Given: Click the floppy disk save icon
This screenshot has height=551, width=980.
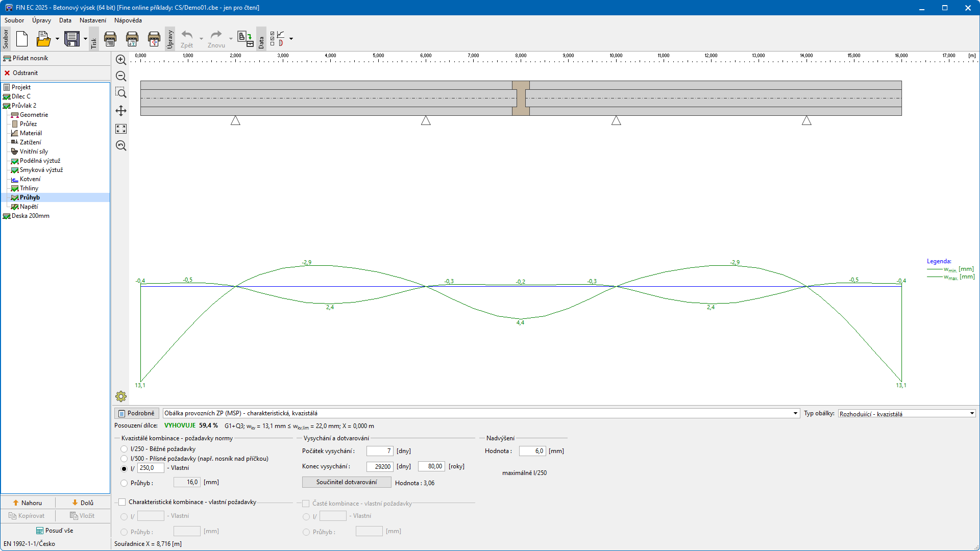Looking at the screenshot, I should [72, 39].
